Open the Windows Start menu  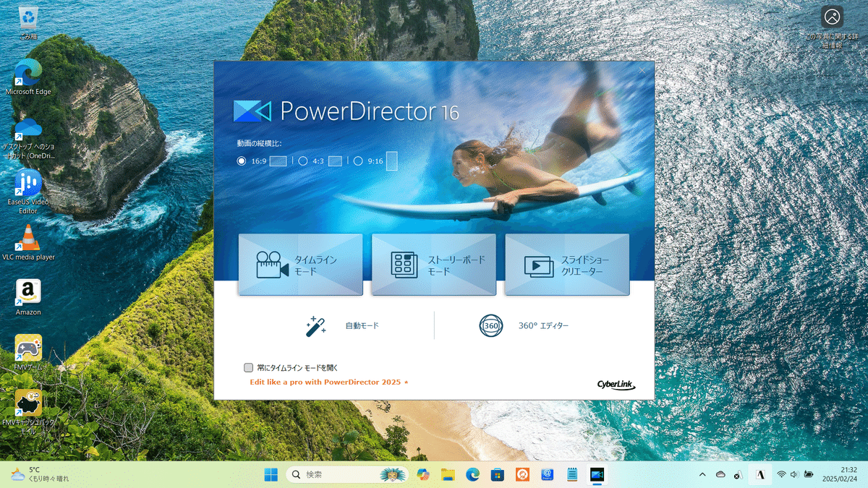coord(271,474)
